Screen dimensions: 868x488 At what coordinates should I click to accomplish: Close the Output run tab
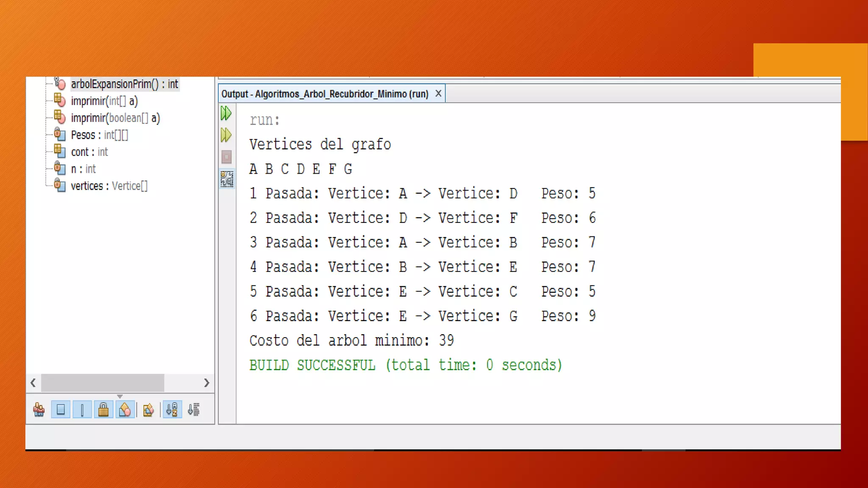click(x=439, y=94)
